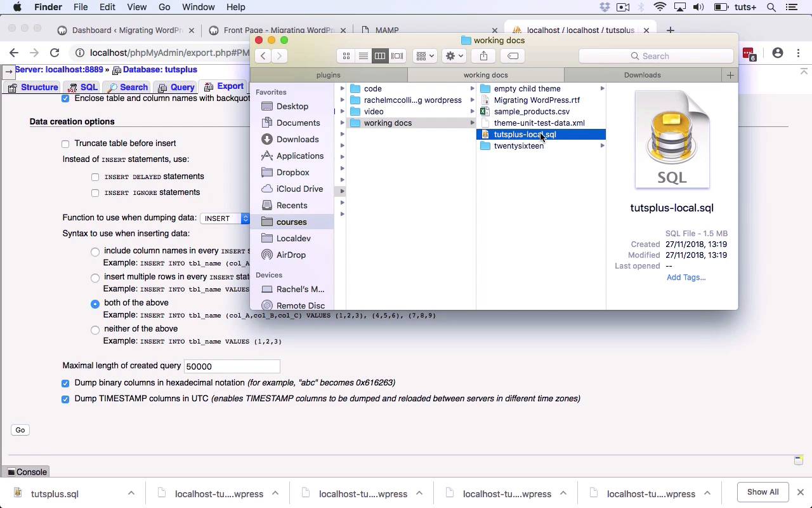Viewport: 812px width, 508px height.
Task: Open the browser profile icon
Action: [x=778, y=53]
